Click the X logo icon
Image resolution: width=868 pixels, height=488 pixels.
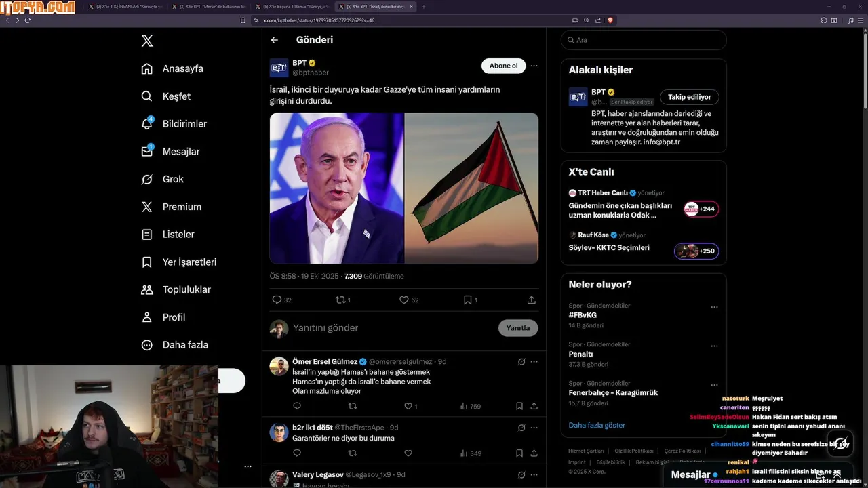point(147,41)
